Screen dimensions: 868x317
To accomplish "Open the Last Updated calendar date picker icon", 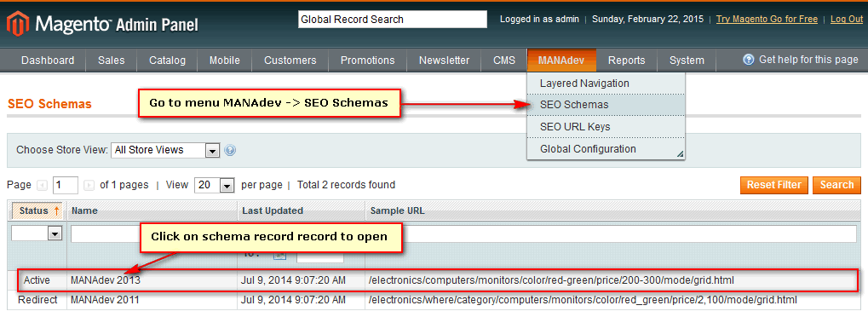I will point(279,255).
